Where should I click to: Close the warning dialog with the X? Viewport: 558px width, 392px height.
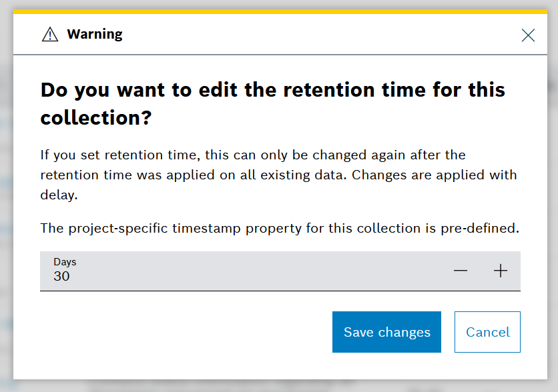[x=528, y=35]
